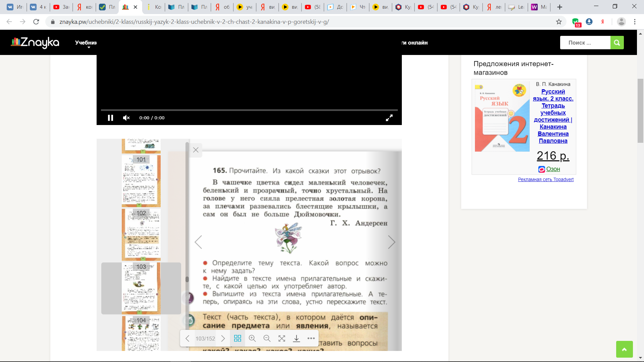
Task: Switch to the Yandex tab labeled ле
Action: point(494,7)
